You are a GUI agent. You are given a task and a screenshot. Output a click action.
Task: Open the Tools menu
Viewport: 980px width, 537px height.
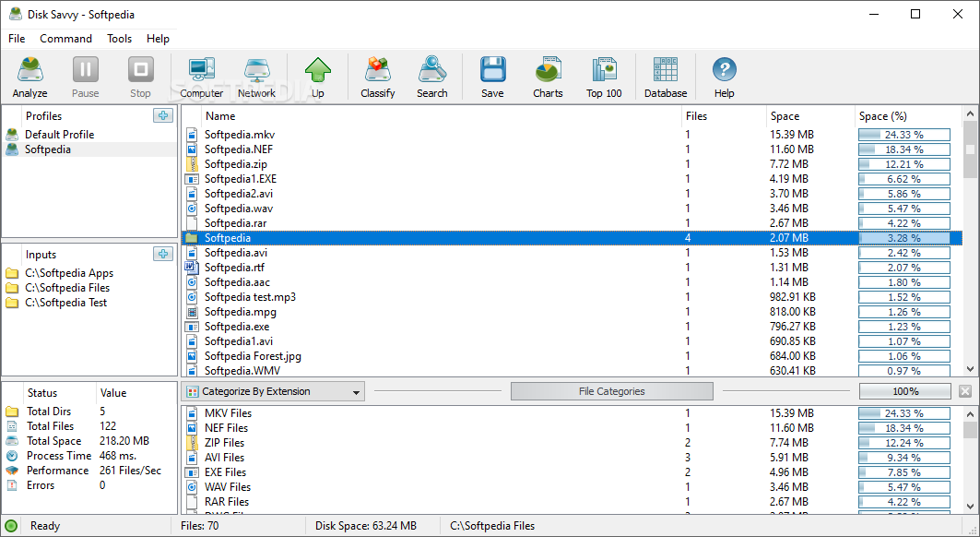(119, 38)
